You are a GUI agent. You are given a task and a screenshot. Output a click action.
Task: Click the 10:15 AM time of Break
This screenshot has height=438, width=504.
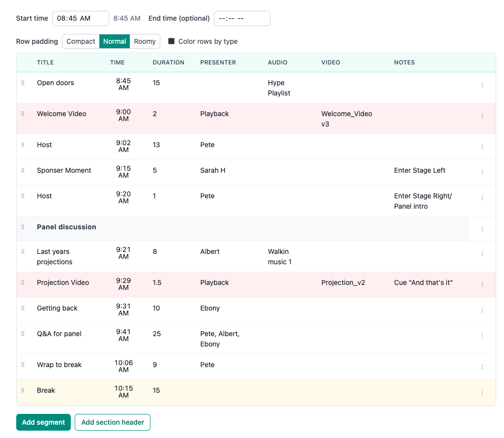click(123, 392)
